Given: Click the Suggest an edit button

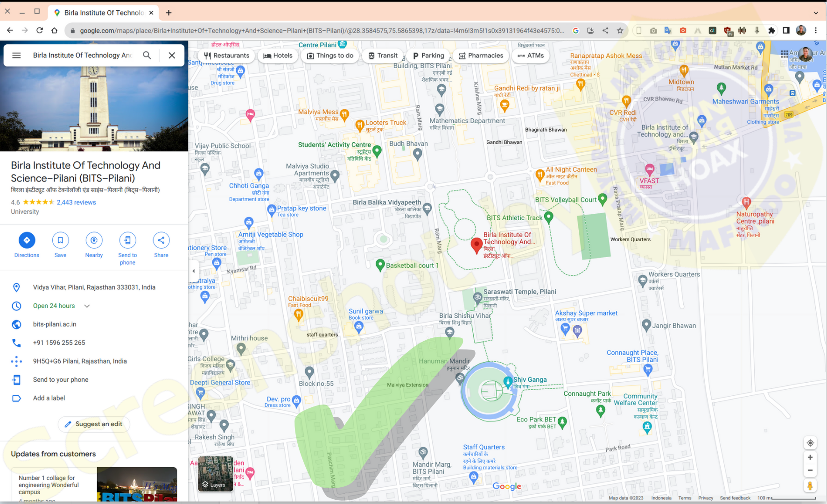Looking at the screenshot, I should click(x=94, y=424).
